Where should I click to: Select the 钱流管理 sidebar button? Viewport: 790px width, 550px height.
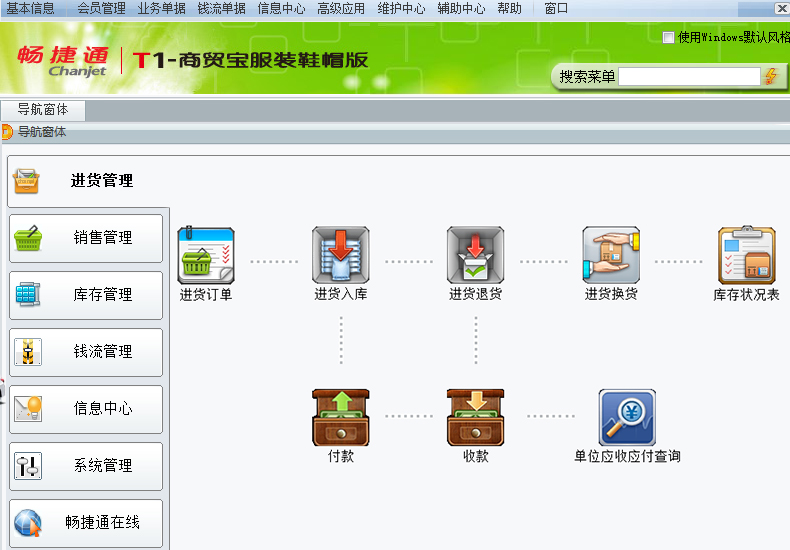(x=86, y=352)
